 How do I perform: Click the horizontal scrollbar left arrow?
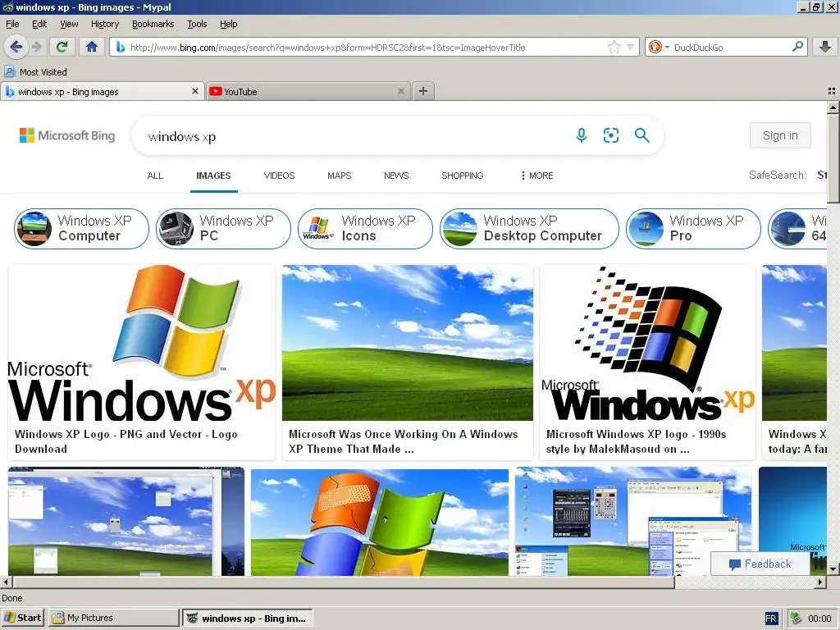click(6, 582)
